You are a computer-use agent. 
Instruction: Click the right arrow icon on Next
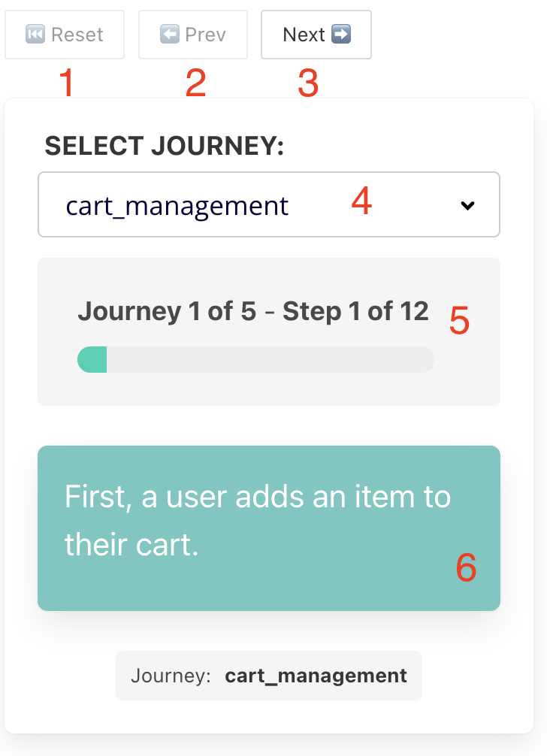point(341,35)
